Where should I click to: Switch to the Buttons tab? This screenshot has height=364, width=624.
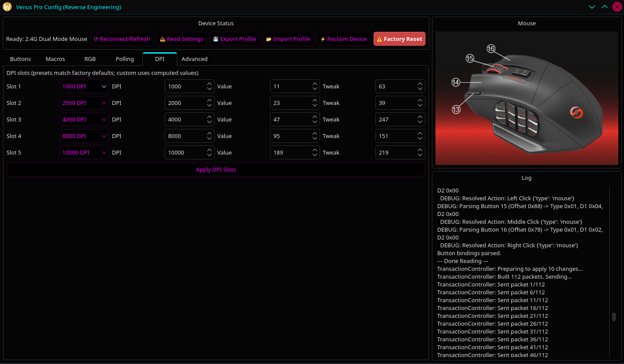click(x=20, y=59)
